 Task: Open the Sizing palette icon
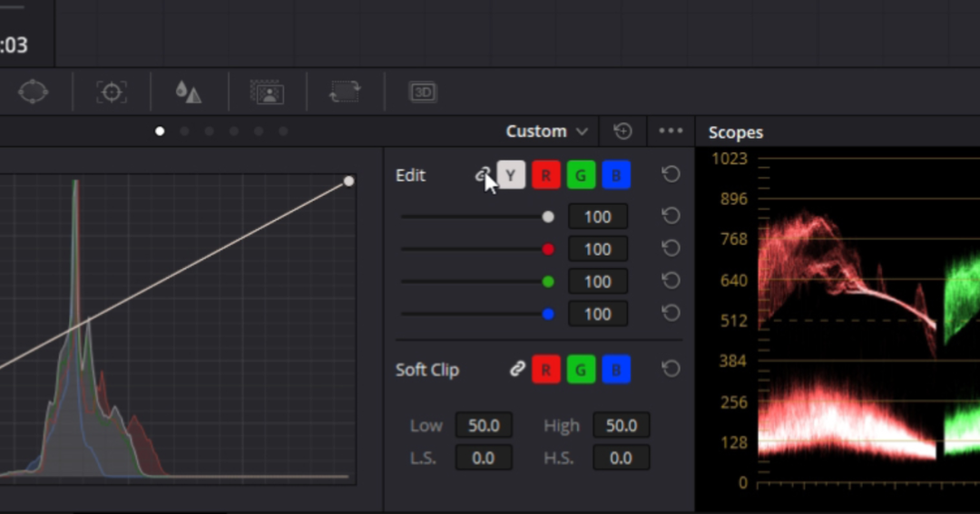tap(345, 92)
